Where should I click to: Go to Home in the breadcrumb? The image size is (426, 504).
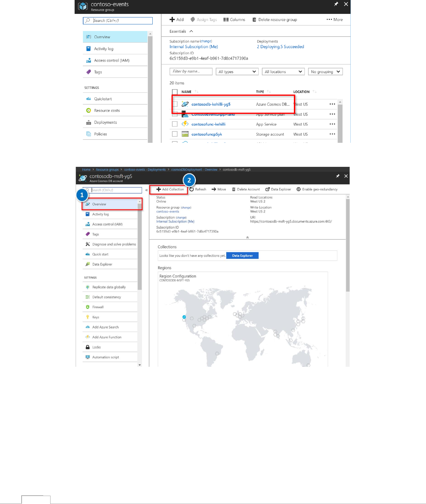[86, 170]
